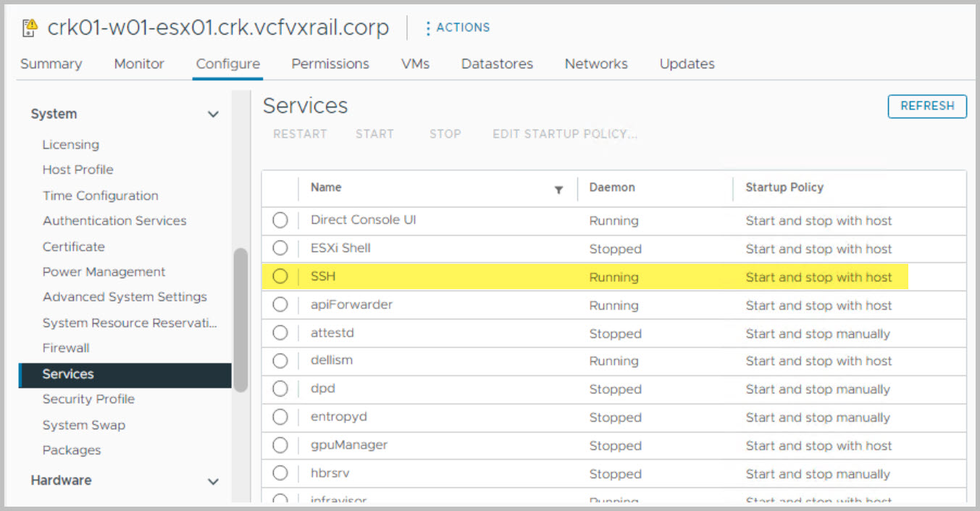Viewport: 980px width, 511px height.
Task: Click the filter icon in Name column
Action: 558,190
